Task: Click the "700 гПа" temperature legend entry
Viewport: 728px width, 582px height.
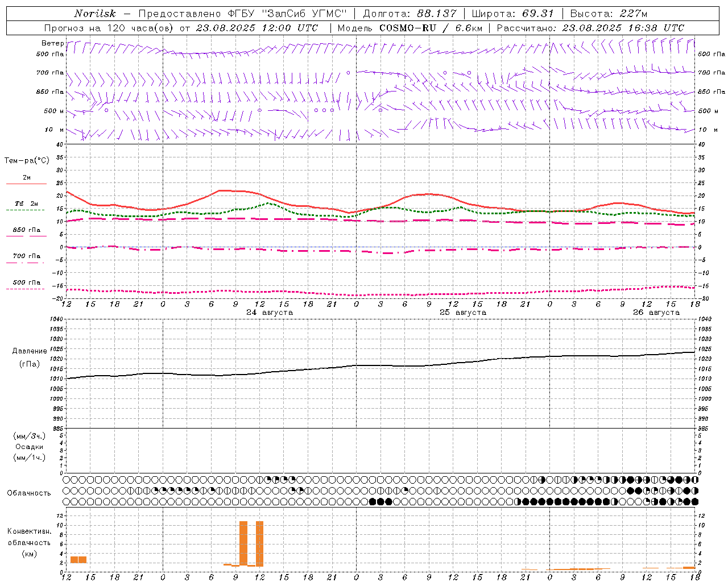Action: click(x=26, y=256)
